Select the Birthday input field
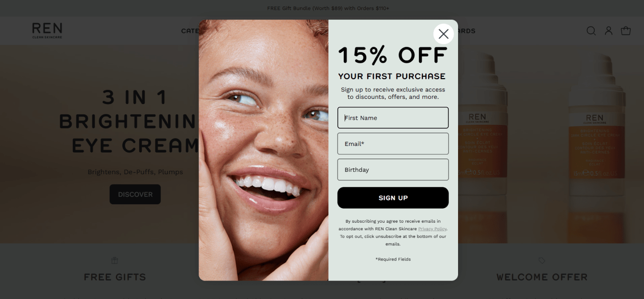 click(393, 170)
